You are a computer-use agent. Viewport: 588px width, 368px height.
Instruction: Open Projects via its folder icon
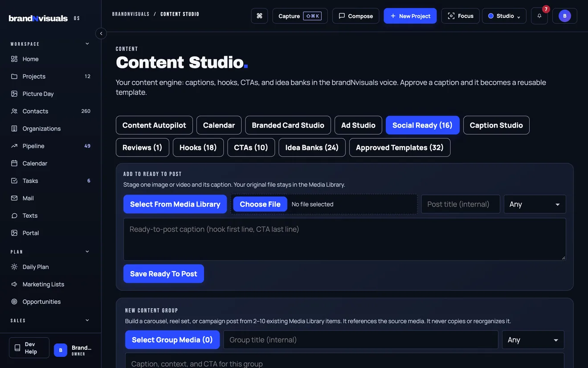(14, 76)
